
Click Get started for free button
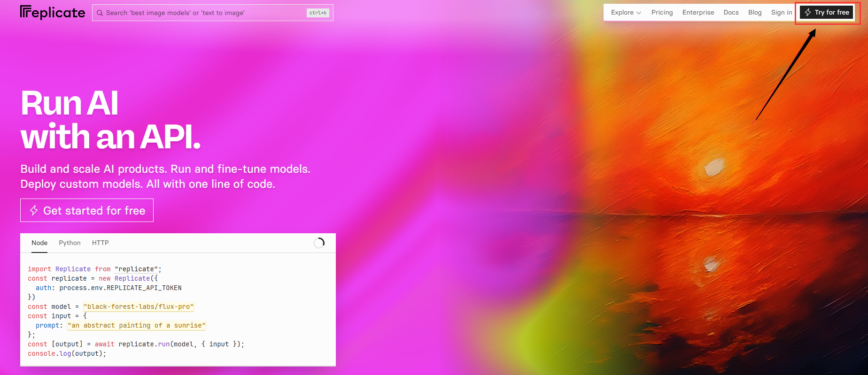87,210
